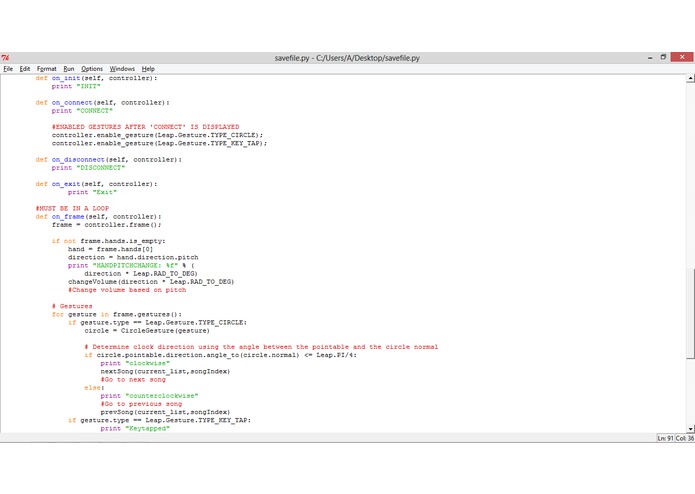Viewport: 695px width, 494px height.
Task: Click the print "Keytapped" line
Action: click(135, 428)
